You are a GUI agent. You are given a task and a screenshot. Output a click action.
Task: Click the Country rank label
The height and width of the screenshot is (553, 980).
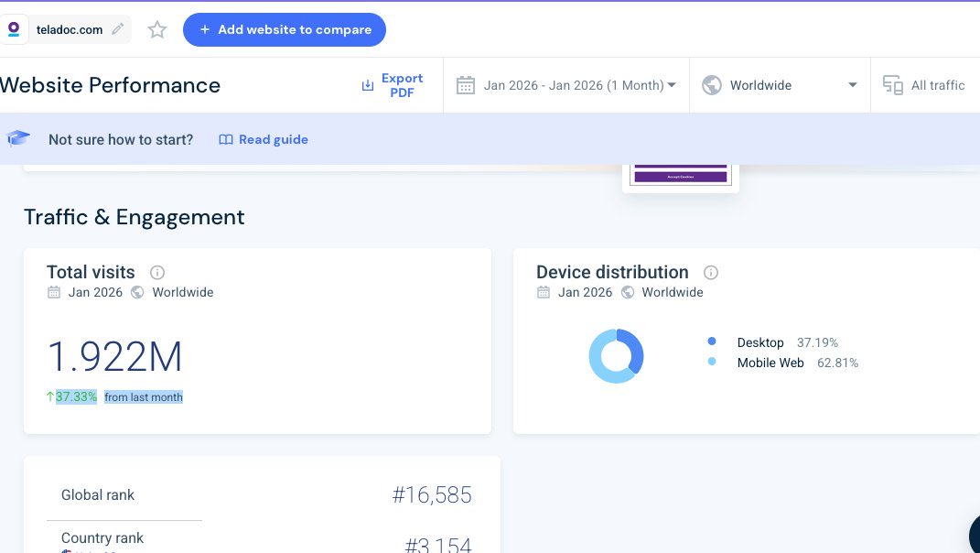(102, 538)
